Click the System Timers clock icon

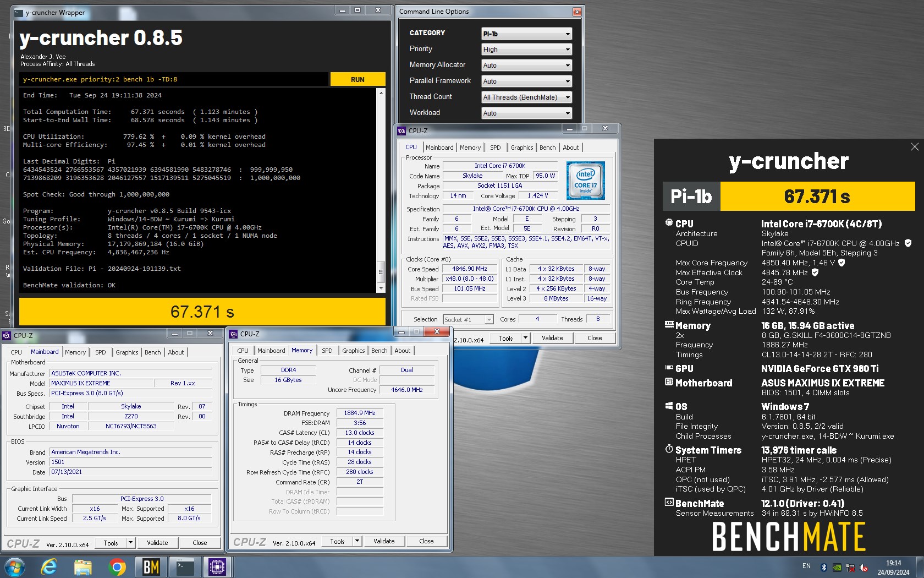coord(669,449)
